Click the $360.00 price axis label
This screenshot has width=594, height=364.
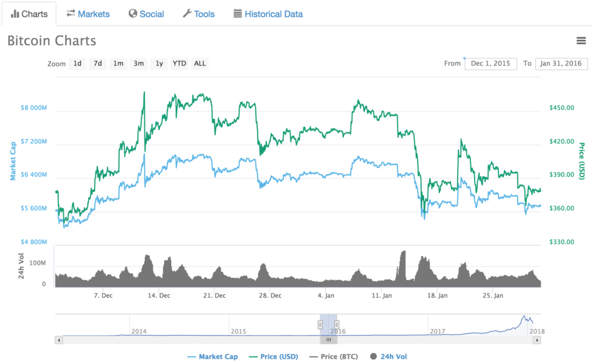(x=562, y=209)
